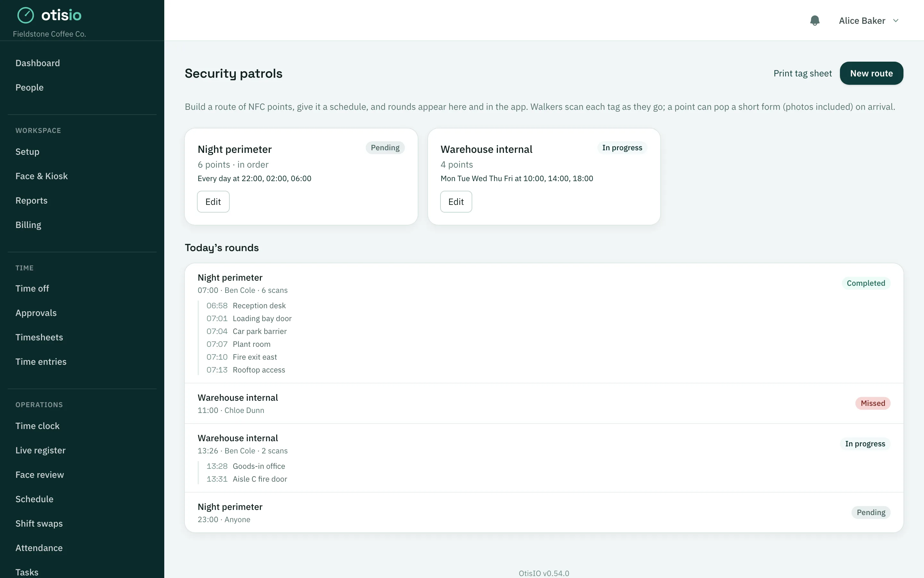
Task: Select the 07:13 Rooftop access scan
Action: [245, 370]
